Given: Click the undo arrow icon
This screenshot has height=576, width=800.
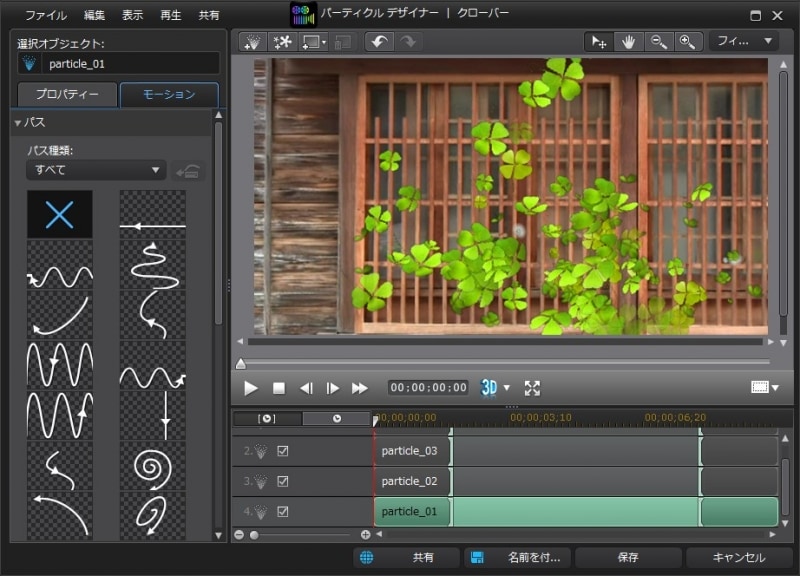Looking at the screenshot, I should coord(379,42).
